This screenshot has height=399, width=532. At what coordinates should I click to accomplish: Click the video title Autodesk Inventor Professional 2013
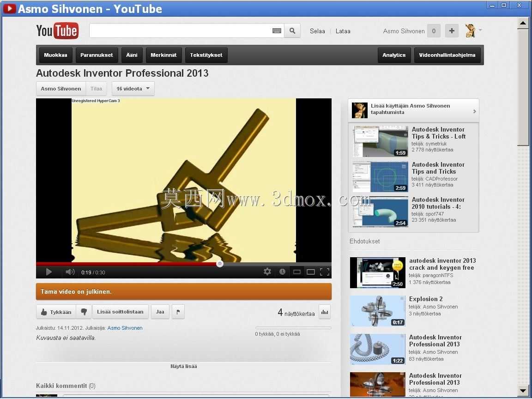point(122,73)
